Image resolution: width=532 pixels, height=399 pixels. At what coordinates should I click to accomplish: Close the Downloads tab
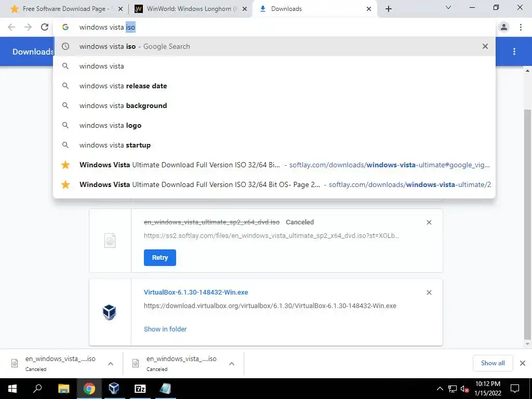coord(369,9)
